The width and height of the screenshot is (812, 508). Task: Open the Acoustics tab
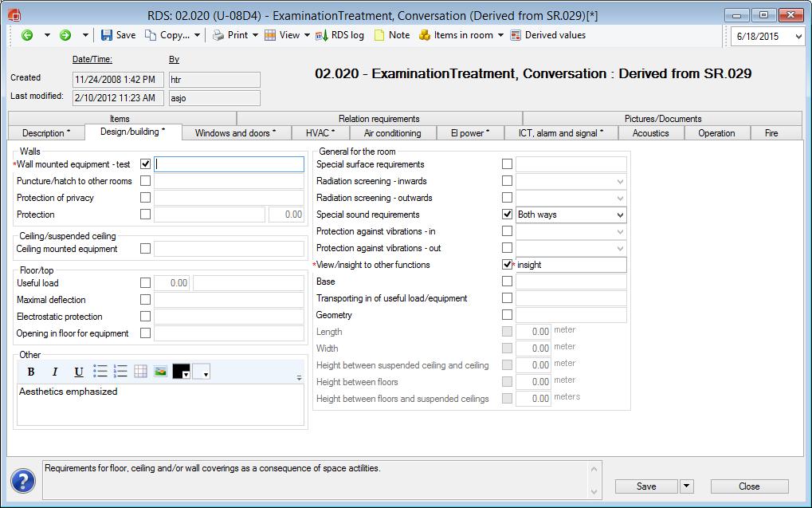point(650,133)
